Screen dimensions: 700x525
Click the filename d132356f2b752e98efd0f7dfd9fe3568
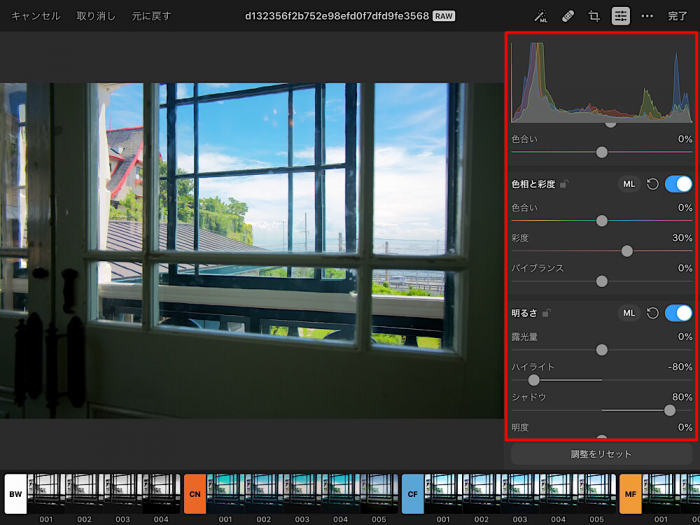click(337, 17)
